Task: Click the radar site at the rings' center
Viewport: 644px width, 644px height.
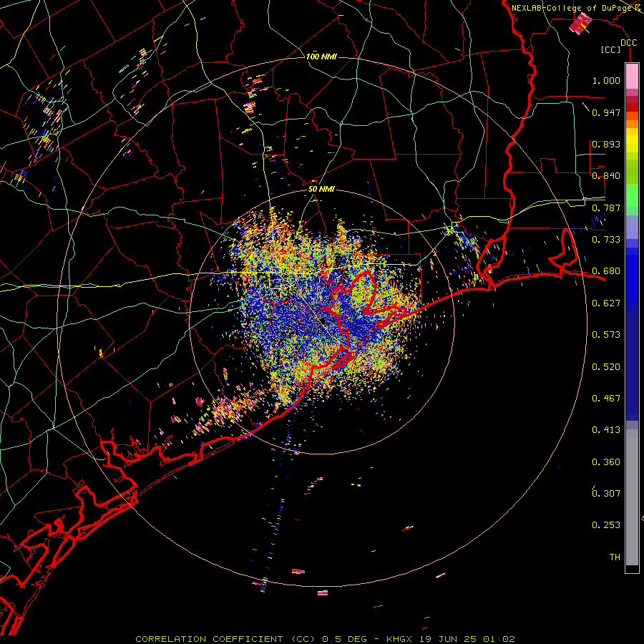Action: point(323,321)
